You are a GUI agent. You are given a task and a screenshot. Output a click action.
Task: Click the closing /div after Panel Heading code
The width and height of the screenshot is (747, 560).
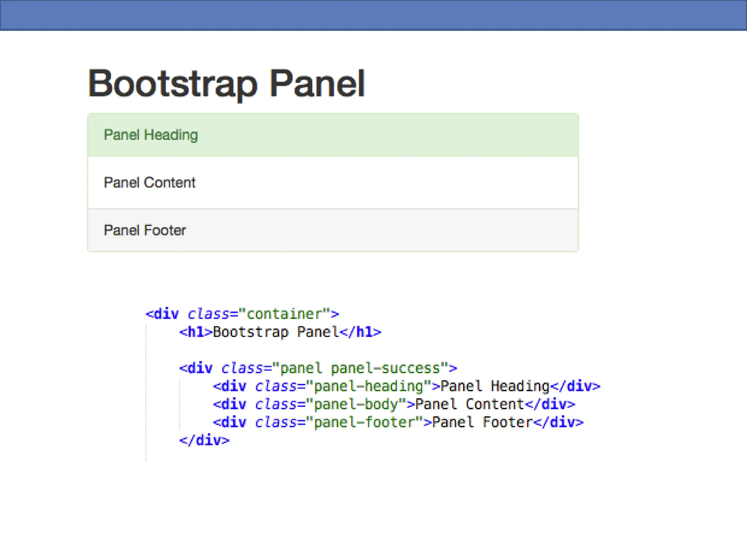[x=575, y=386]
